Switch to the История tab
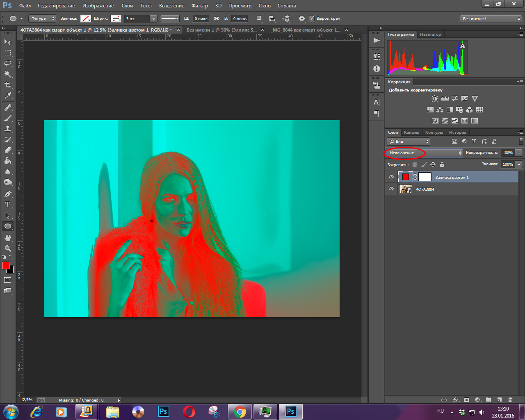This screenshot has height=420, width=525. tap(457, 132)
